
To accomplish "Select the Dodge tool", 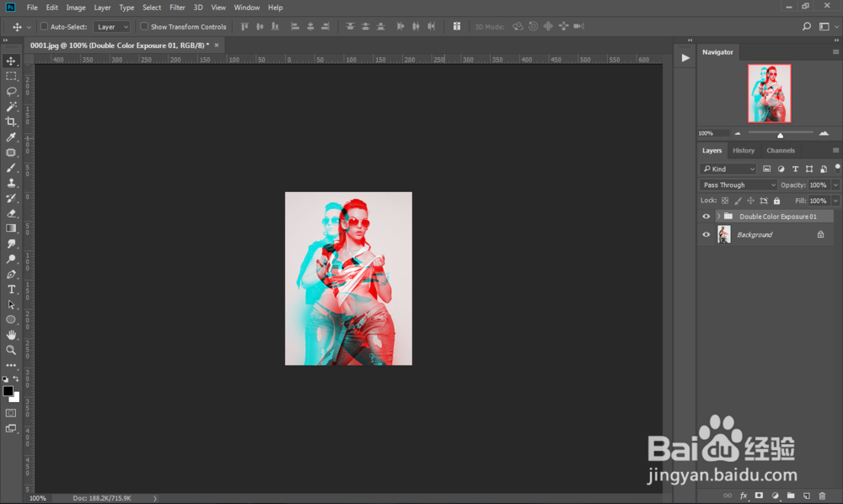I will click(11, 259).
